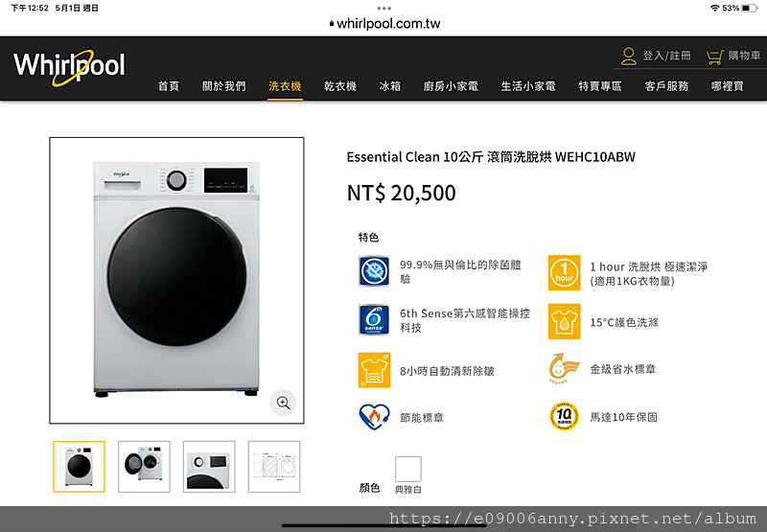
Task: Click the magnifier zoom icon on product image
Action: coord(283,403)
